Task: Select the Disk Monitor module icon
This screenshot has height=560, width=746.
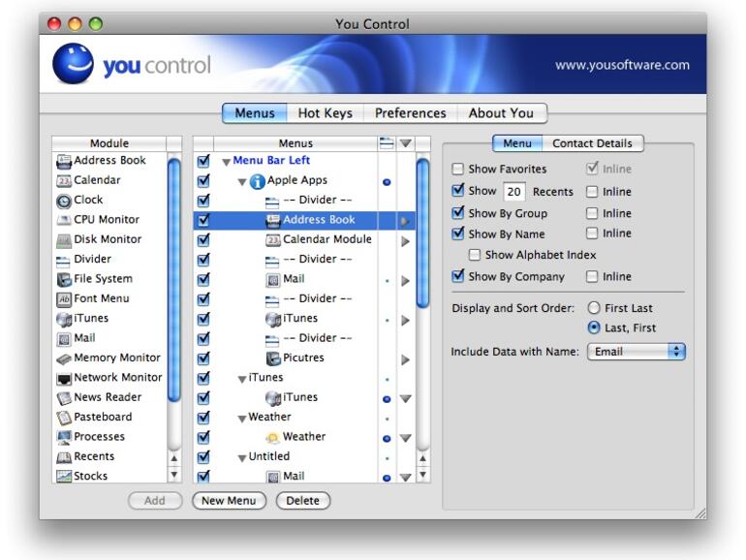Action: pos(64,240)
